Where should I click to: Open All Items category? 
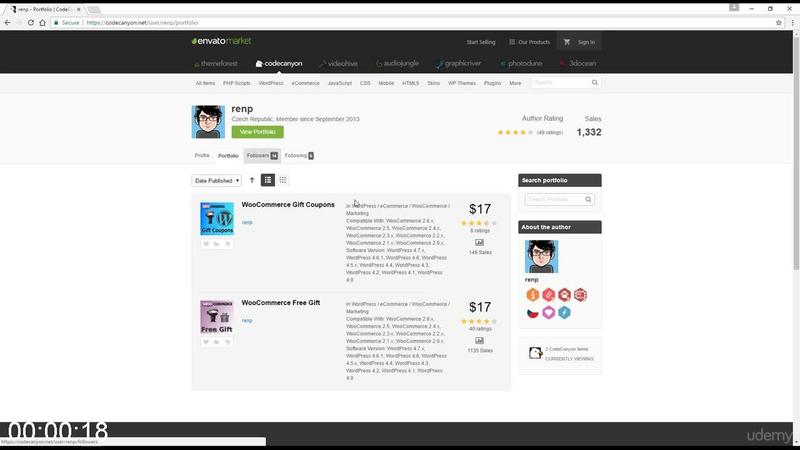tap(205, 83)
